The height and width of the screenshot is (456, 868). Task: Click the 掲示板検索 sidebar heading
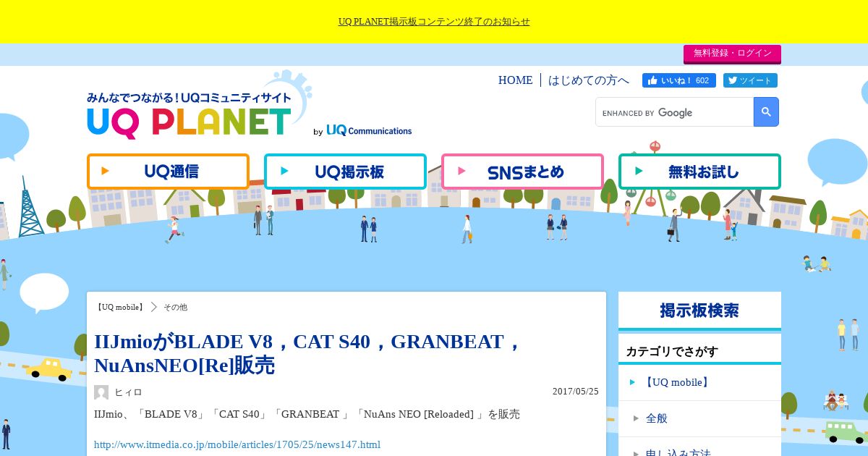click(699, 311)
